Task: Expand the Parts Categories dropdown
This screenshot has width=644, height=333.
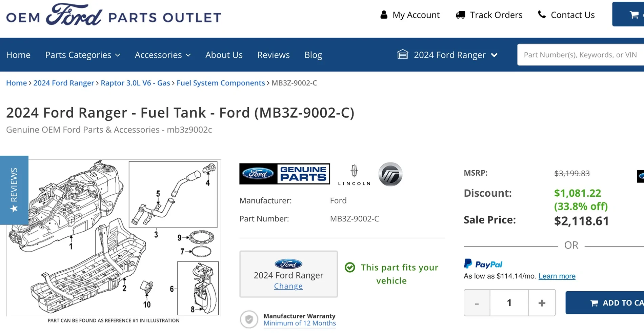Action: point(82,55)
